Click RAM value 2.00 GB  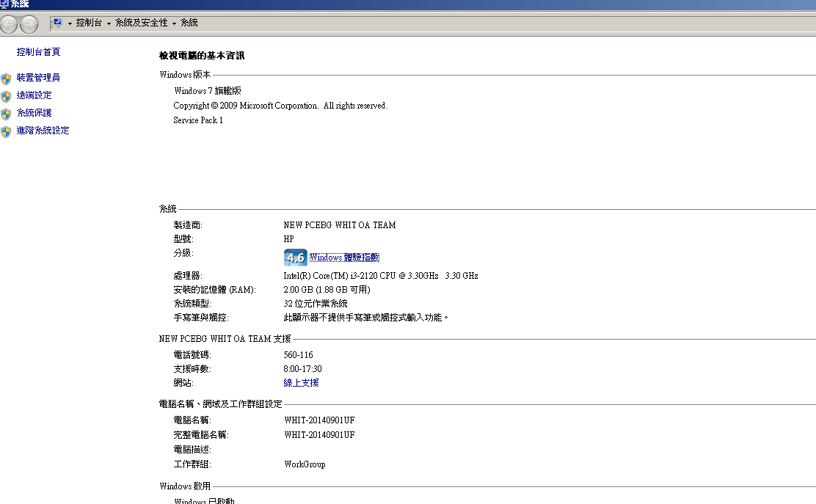coord(327,290)
